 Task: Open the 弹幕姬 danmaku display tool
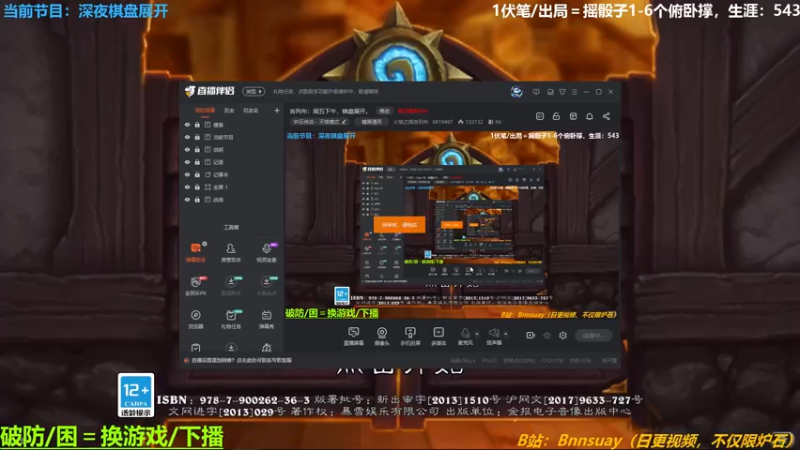coord(266,319)
